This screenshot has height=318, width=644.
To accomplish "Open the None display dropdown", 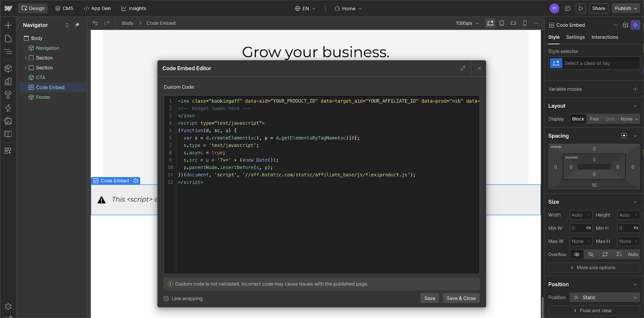I will coord(629,119).
